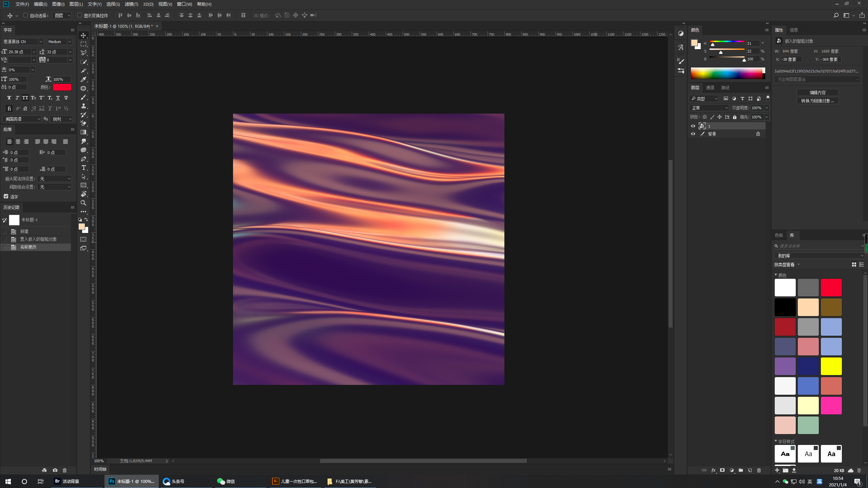Image resolution: width=868 pixels, height=488 pixels.
Task: Toggle lock all padlock icon
Action: [735, 117]
